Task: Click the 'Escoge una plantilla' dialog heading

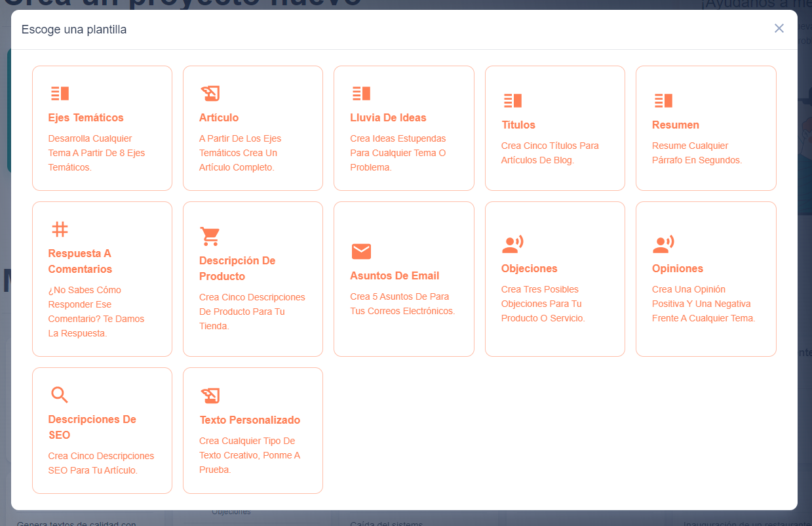Action: coord(74,30)
